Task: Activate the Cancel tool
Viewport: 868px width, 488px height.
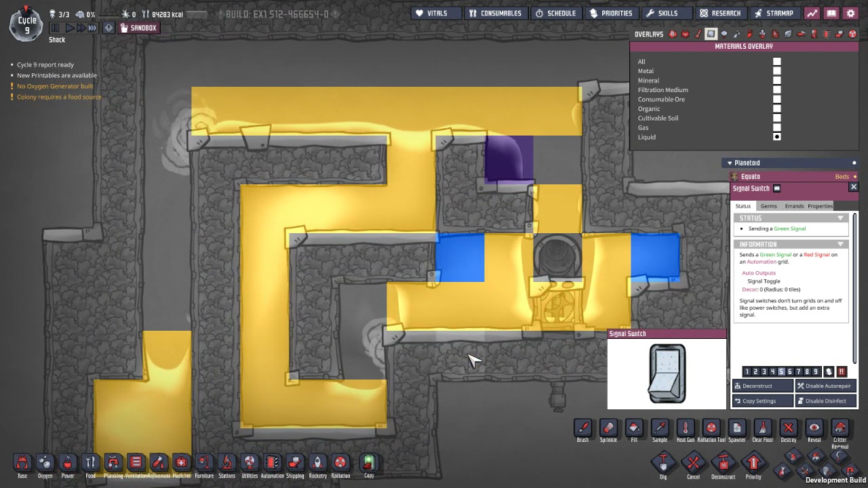Action: [x=693, y=464]
